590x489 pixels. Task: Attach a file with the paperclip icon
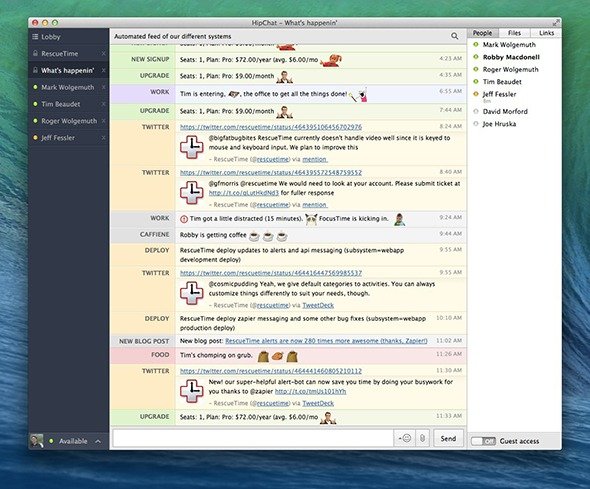click(x=423, y=438)
